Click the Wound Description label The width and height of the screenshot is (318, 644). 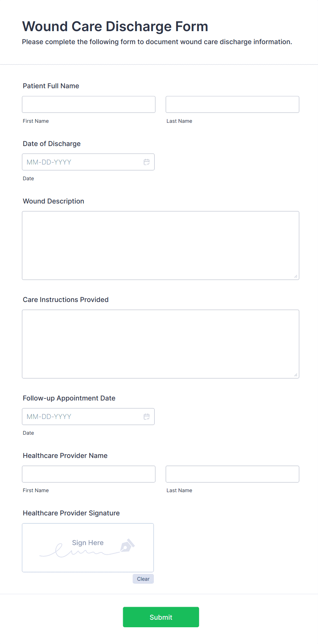pos(53,201)
